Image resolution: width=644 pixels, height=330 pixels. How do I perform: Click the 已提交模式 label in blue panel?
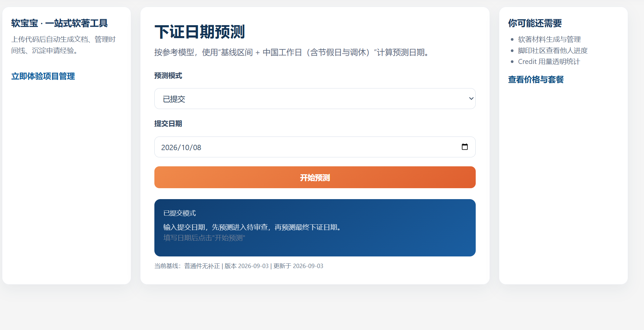tap(180, 213)
